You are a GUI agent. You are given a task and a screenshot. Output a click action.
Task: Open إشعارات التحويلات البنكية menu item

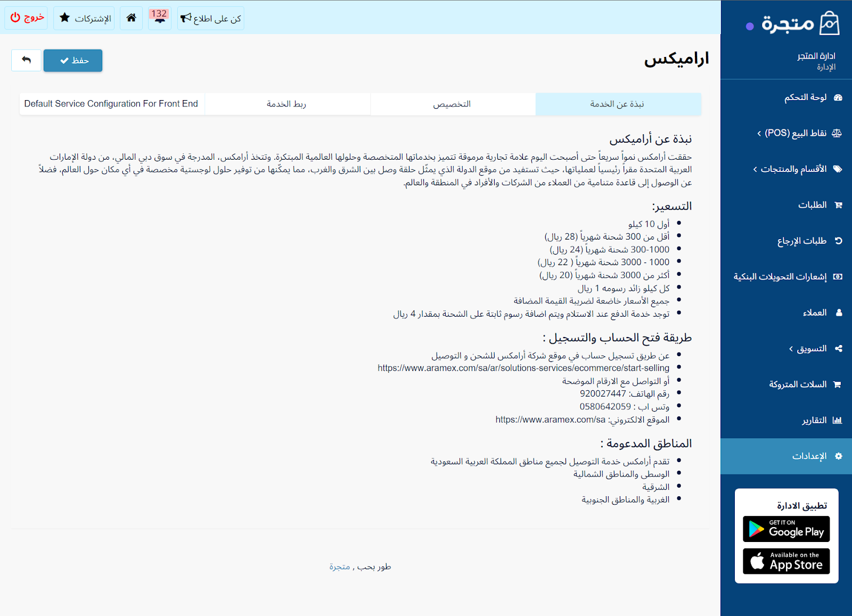pos(787,276)
